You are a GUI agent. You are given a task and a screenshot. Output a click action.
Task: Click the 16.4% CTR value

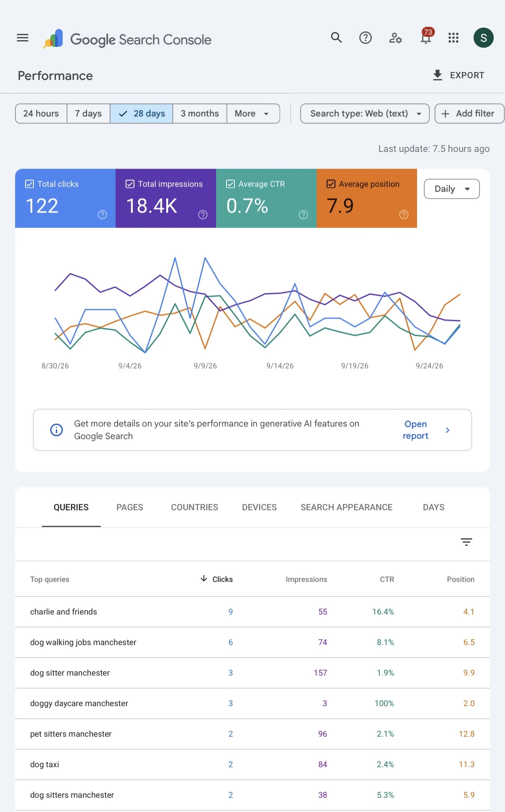pyautogui.click(x=383, y=612)
